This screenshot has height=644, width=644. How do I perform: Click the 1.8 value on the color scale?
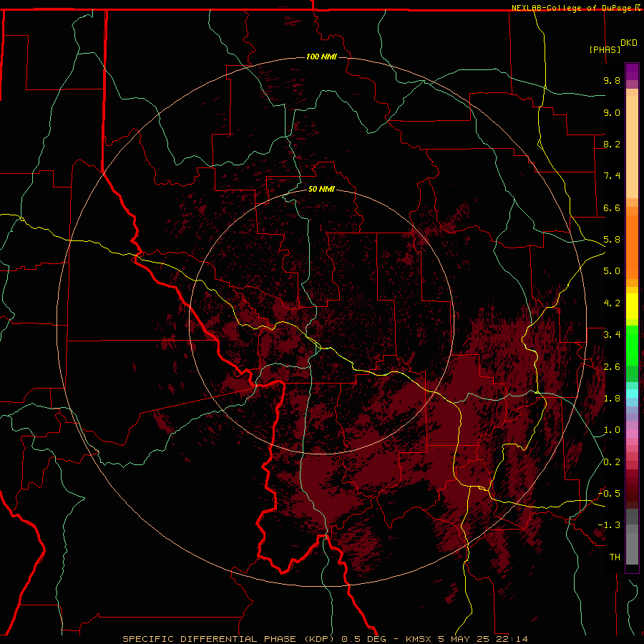point(612,399)
